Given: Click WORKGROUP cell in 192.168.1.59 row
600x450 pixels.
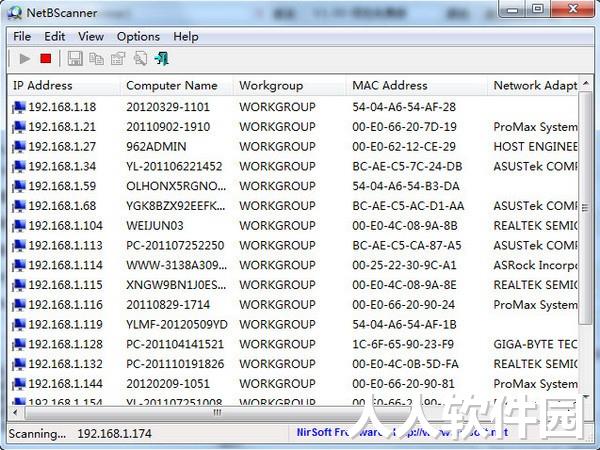Looking at the screenshot, I should (x=278, y=186).
